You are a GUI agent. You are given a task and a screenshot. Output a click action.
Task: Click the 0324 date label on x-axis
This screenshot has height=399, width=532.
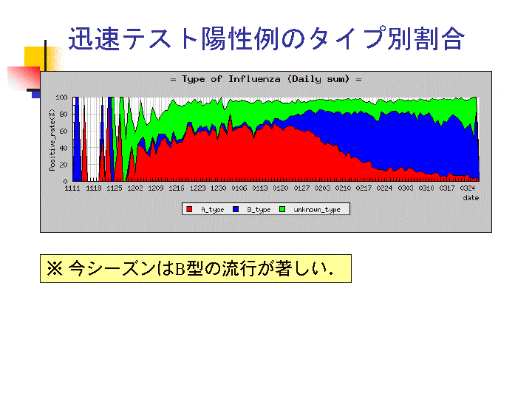[x=468, y=188]
